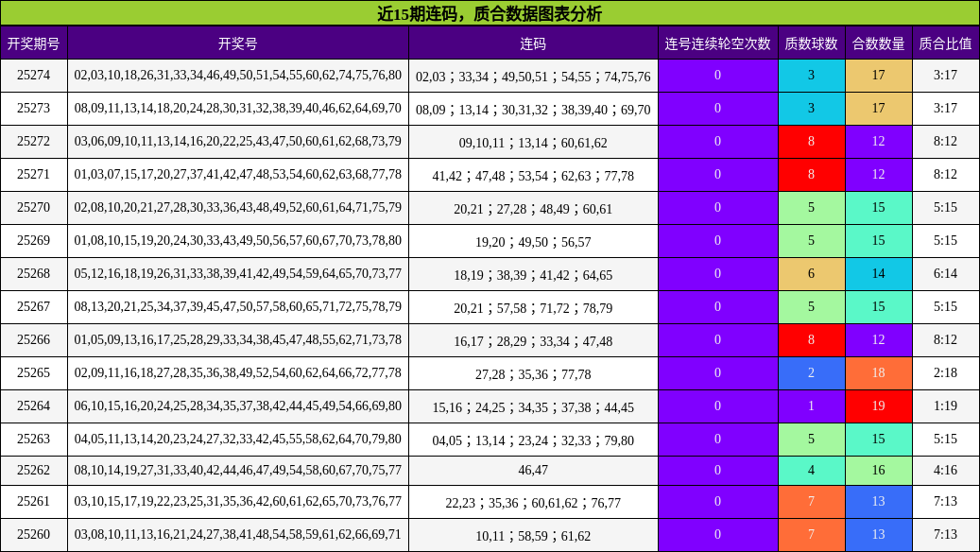The image size is (980, 552).
Task: Click the 连号连续轮空次数 column header
Action: point(717,43)
